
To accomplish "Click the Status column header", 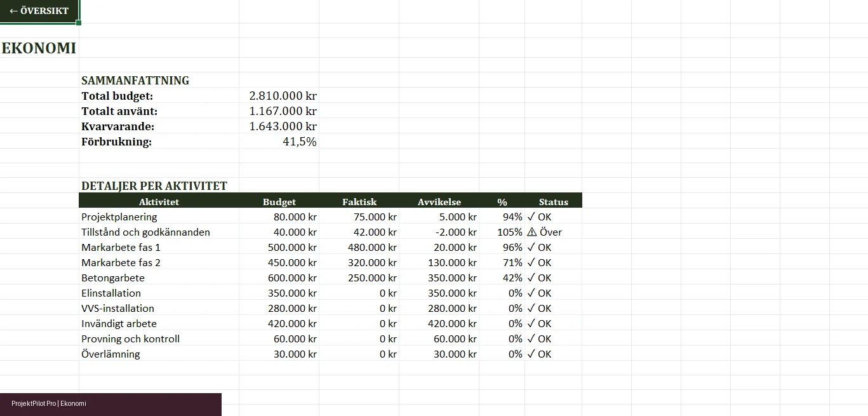I will (554, 202).
